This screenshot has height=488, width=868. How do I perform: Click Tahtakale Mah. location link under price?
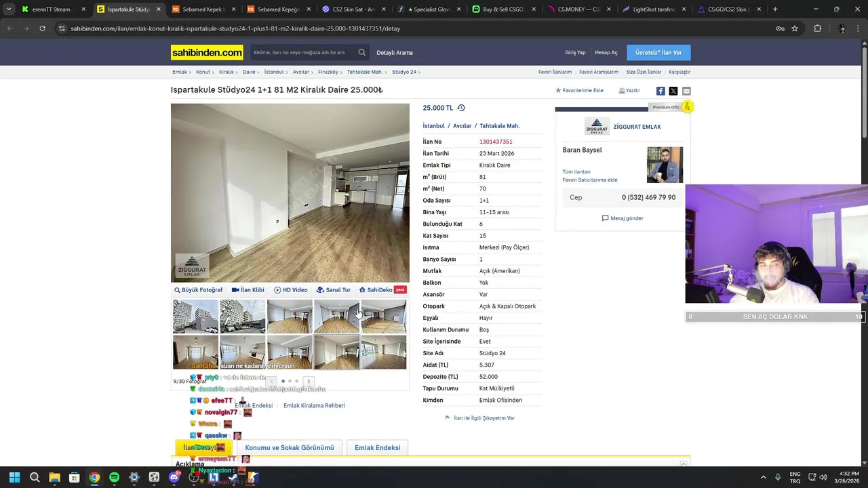(x=499, y=126)
